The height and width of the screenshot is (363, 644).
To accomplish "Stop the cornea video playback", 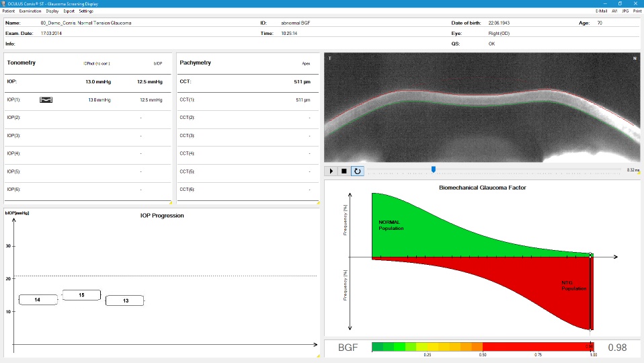I will pyautogui.click(x=344, y=171).
